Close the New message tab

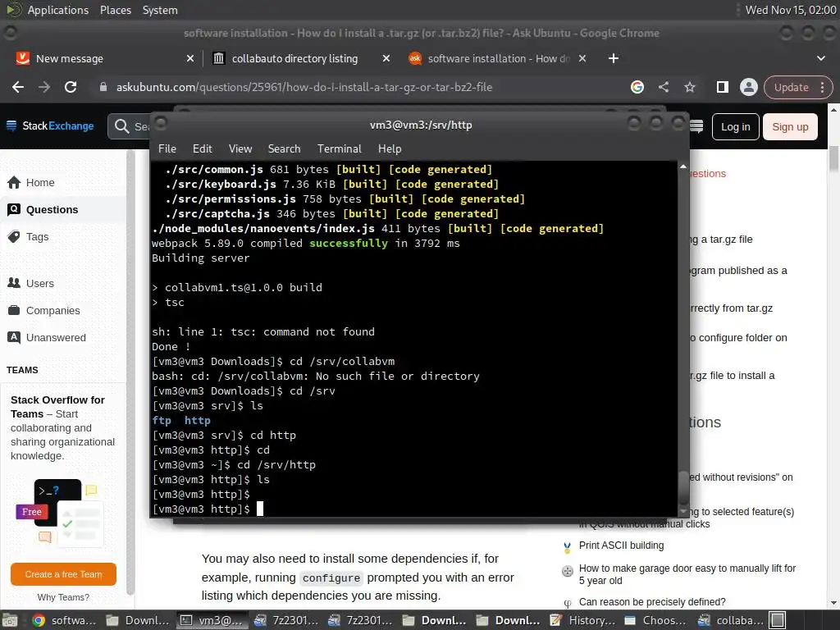click(189, 58)
